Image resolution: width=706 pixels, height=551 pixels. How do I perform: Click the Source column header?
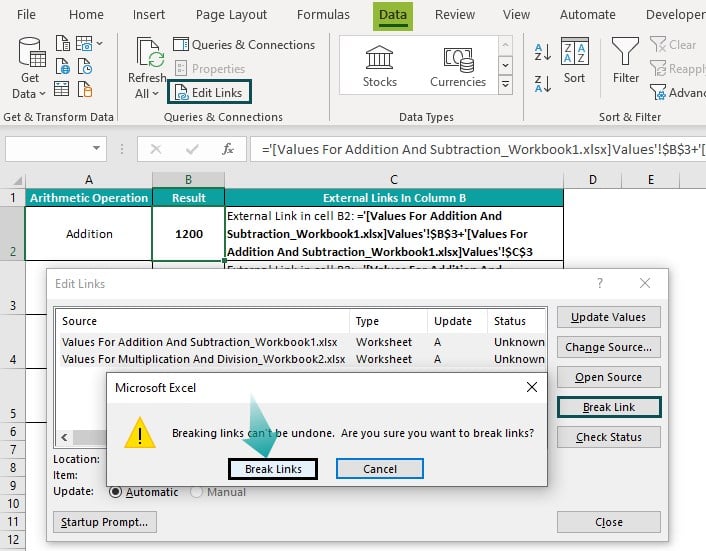pyautogui.click(x=204, y=321)
